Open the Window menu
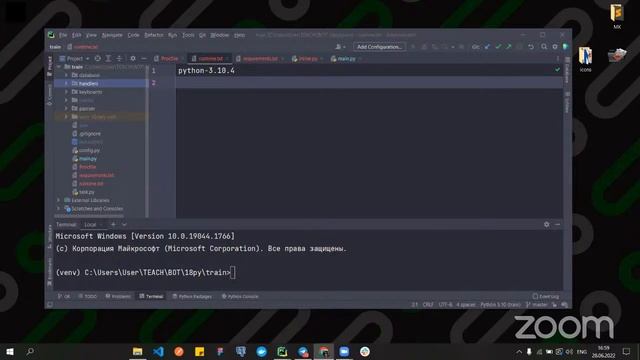This screenshot has height=360, width=640. click(x=220, y=35)
